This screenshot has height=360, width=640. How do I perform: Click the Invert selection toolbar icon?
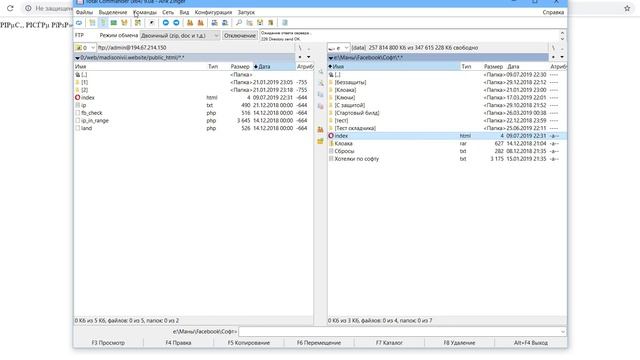click(138, 23)
